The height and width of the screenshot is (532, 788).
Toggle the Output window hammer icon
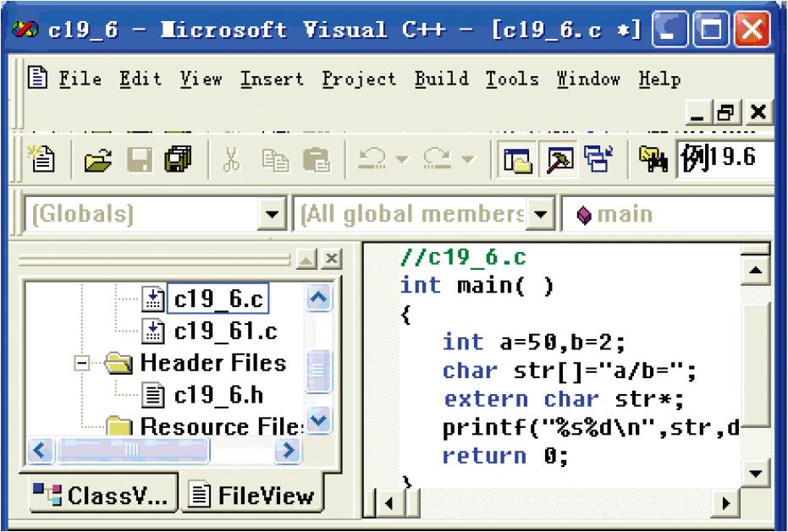[559, 160]
